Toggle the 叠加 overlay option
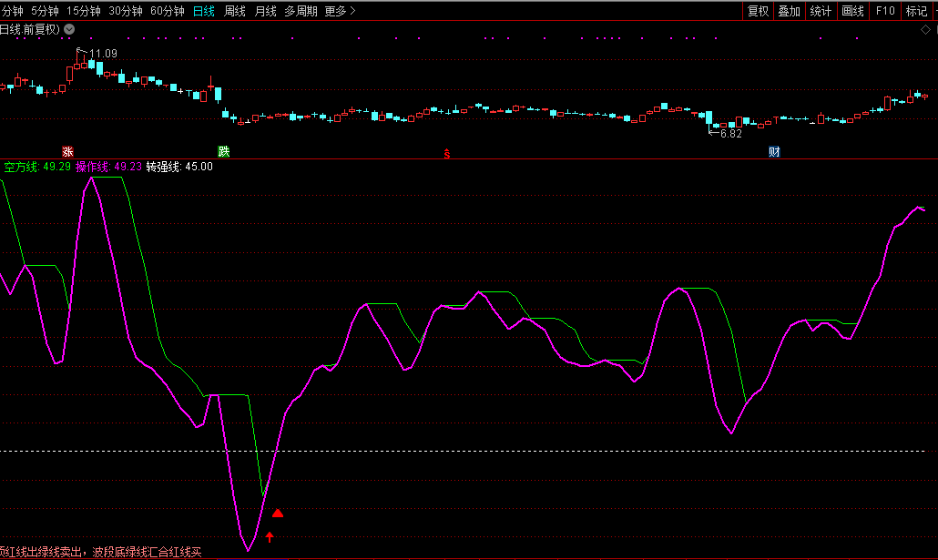The image size is (938, 560). pyautogui.click(x=789, y=11)
